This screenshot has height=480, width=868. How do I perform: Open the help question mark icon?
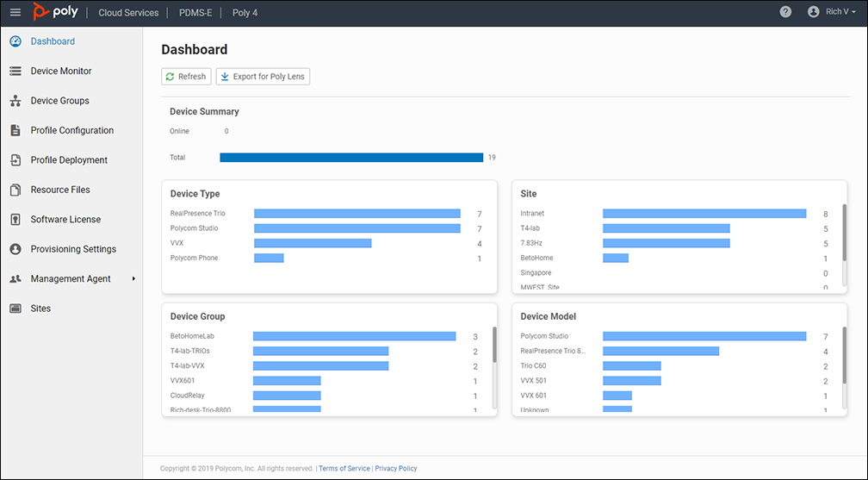click(x=785, y=12)
